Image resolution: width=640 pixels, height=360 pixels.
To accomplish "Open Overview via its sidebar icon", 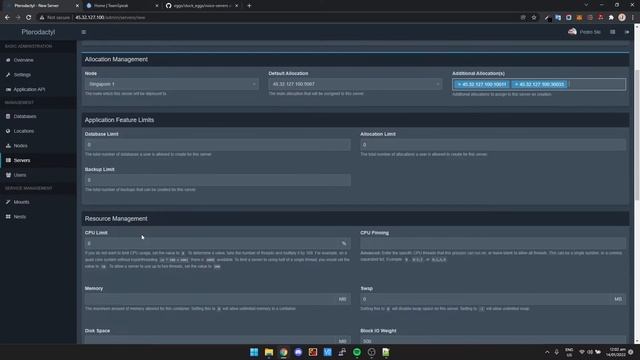I will click(x=8, y=60).
